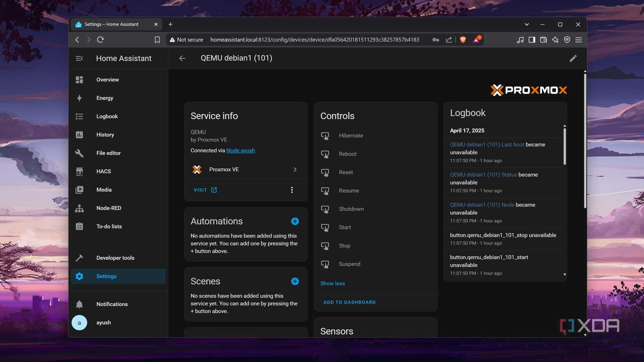
Task: Open the three-dot menu in Service info
Action: (x=292, y=190)
